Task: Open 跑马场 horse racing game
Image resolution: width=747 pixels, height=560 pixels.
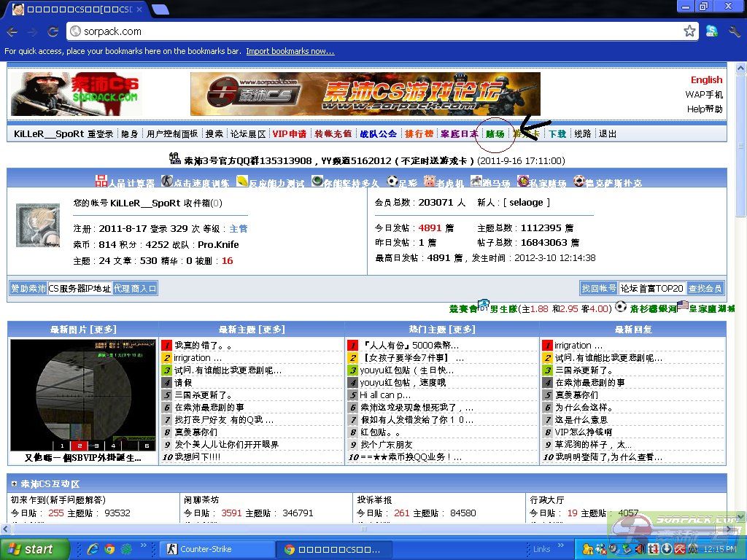Action: point(489,182)
